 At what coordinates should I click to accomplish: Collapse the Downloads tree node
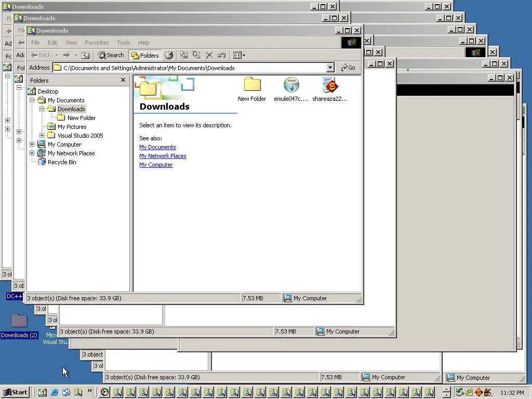42,109
